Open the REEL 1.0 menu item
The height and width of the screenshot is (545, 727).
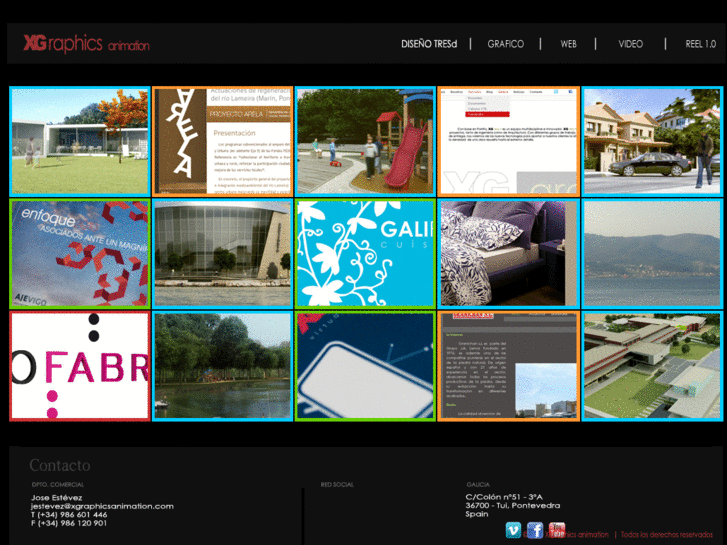tap(701, 44)
